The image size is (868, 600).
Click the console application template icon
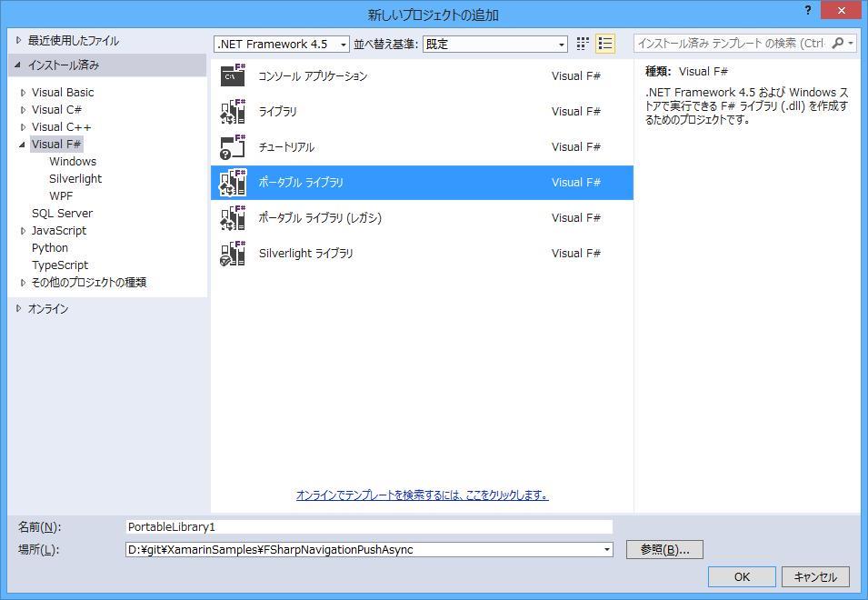click(x=233, y=76)
